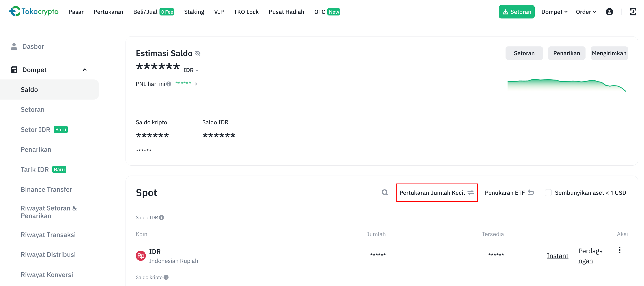
Task: Check Sembunyikan aset < 1 USD
Action: coord(548,193)
